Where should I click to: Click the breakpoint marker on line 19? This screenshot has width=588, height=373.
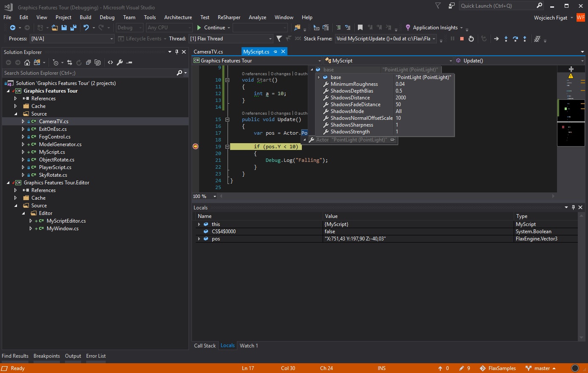point(195,147)
